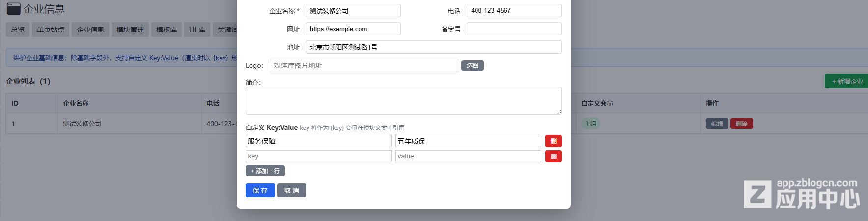
Task: Select the 企业信息 tab
Action: pyautogui.click(x=90, y=30)
